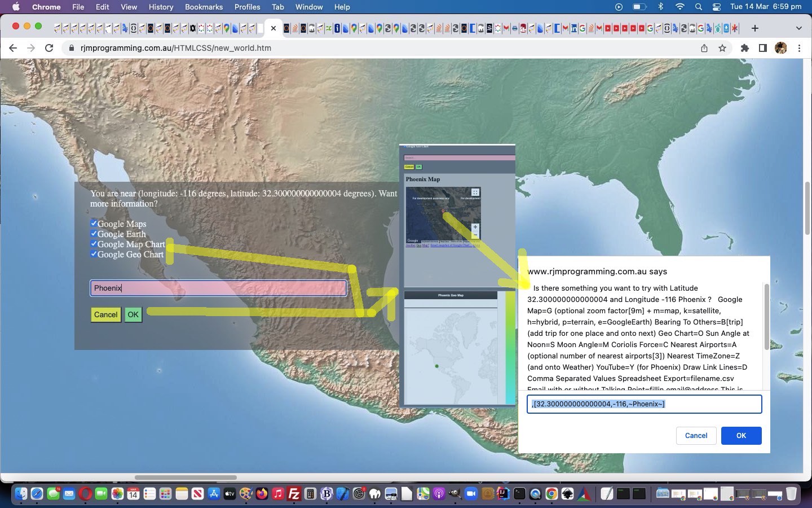Uncheck the Google Earth checkbox

[94, 233]
